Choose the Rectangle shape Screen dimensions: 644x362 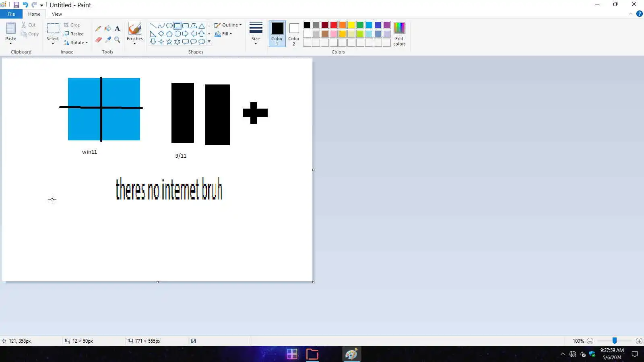(177, 26)
